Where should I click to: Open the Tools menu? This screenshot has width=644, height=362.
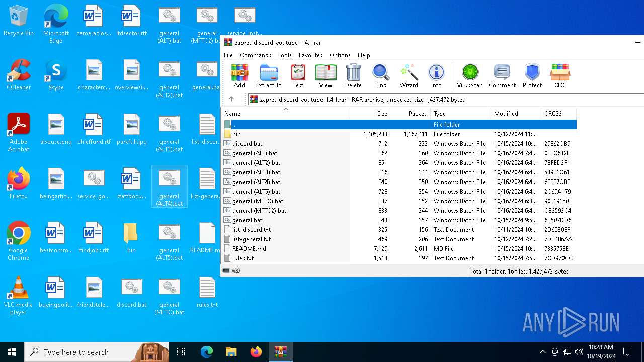[x=285, y=55]
